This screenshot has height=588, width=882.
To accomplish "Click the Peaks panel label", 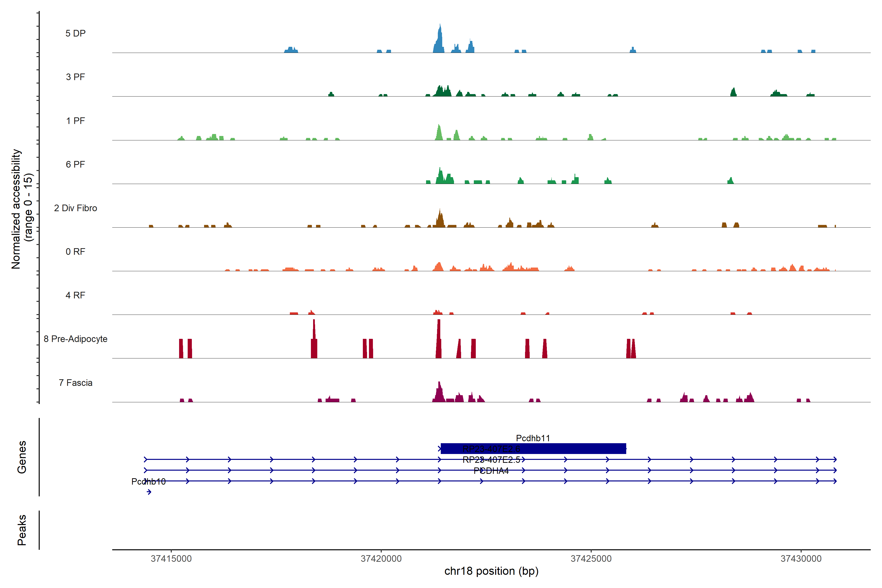I will pyautogui.click(x=22, y=530).
